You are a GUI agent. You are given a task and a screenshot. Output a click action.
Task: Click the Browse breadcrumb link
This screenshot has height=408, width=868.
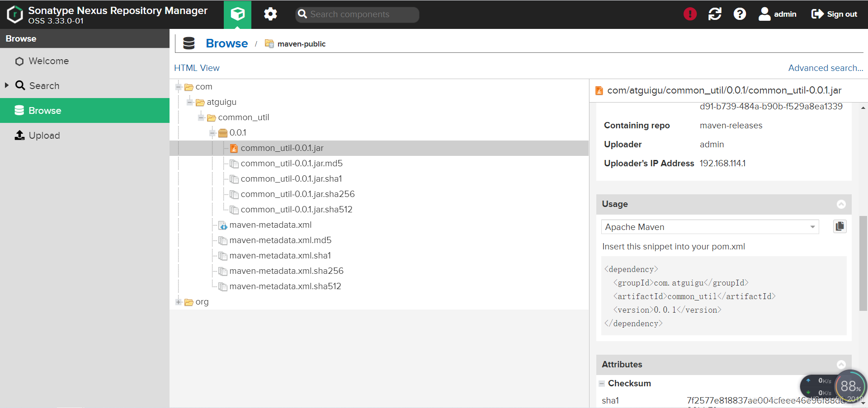(226, 43)
